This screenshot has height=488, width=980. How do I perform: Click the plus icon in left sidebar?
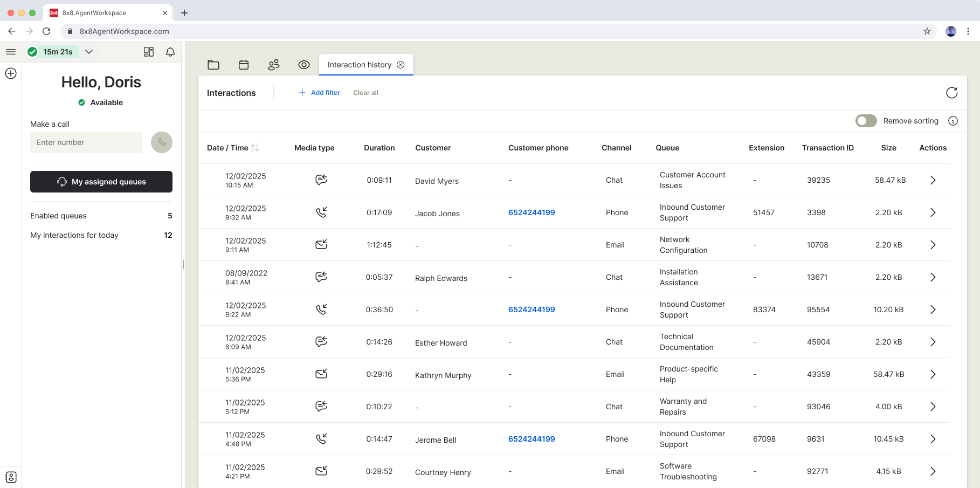pyautogui.click(x=11, y=73)
